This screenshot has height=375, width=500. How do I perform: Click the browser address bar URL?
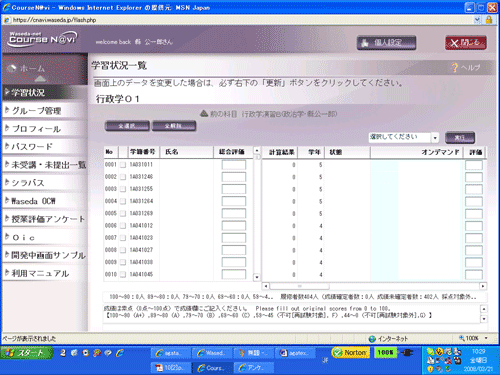(x=55, y=20)
